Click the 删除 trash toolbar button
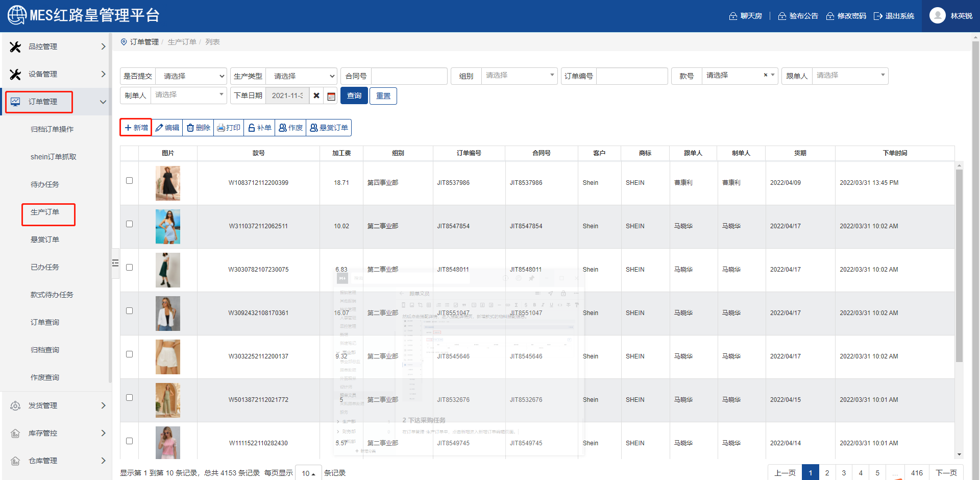980x480 pixels. pyautogui.click(x=198, y=128)
